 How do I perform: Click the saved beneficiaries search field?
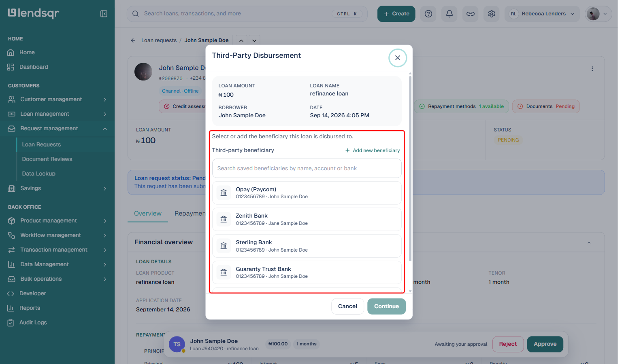pyautogui.click(x=307, y=168)
